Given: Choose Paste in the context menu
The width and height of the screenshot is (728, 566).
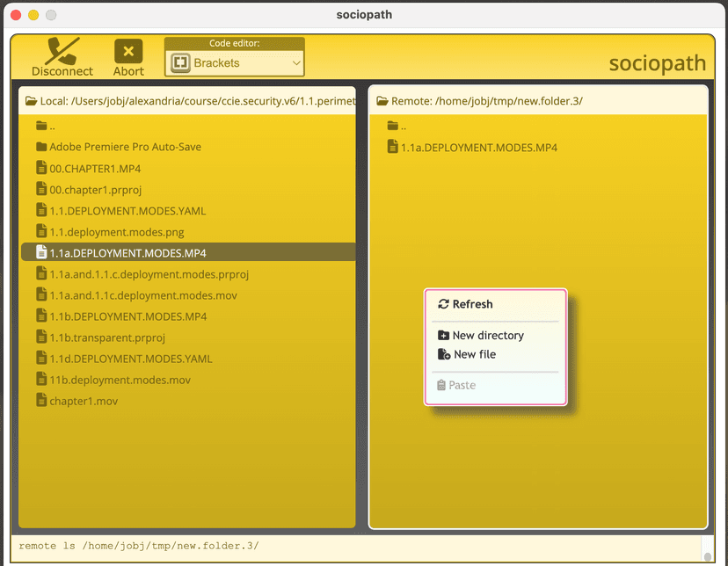Looking at the screenshot, I should coord(495,385).
